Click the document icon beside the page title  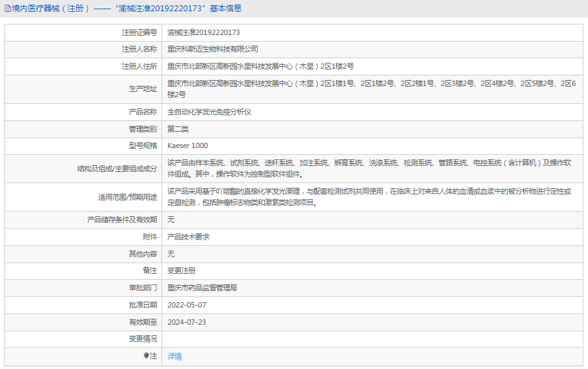point(7,9)
